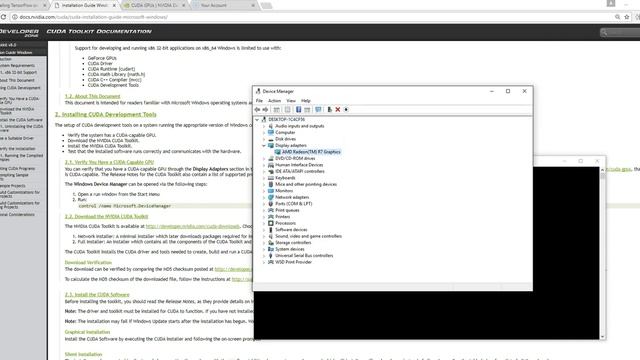Click the bookmark star in address bar
Screen dimensions: 640x360
(x=627, y=17)
